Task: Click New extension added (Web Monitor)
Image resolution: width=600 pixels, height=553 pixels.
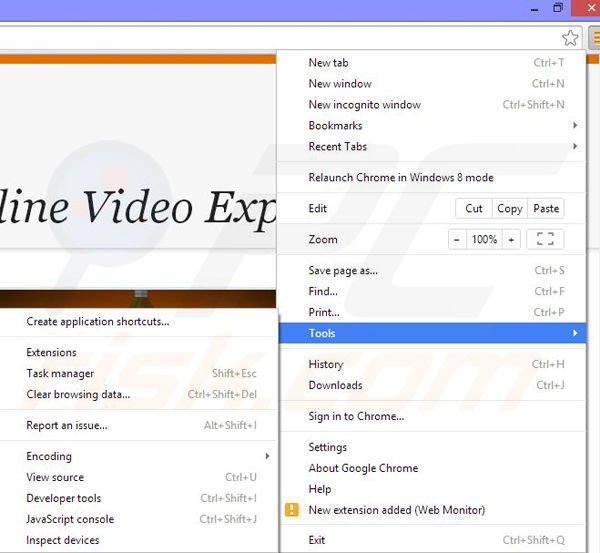Action: click(x=432, y=510)
